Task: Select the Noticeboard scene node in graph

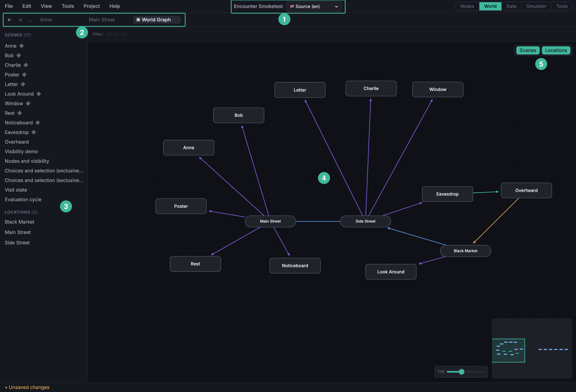Action: (x=295, y=266)
